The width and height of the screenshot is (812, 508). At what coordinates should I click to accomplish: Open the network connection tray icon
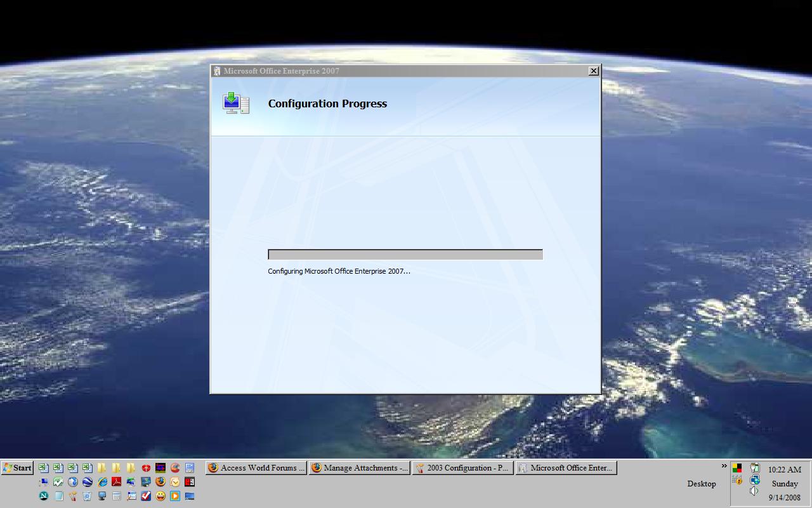[x=755, y=479]
